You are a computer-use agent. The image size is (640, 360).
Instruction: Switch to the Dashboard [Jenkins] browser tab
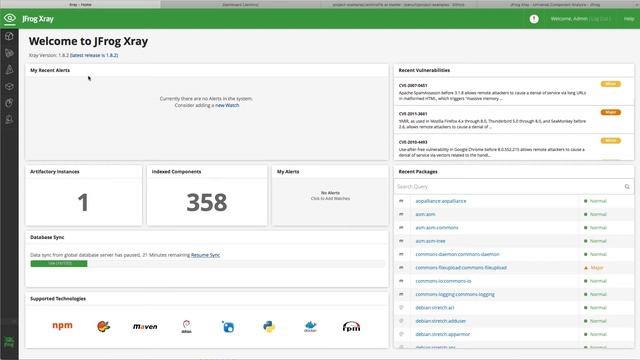point(240,4)
